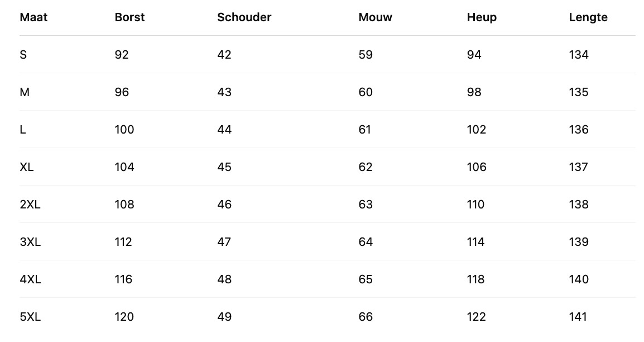The width and height of the screenshot is (644, 342).
Task: Select the Heup column header
Action: coord(482,17)
